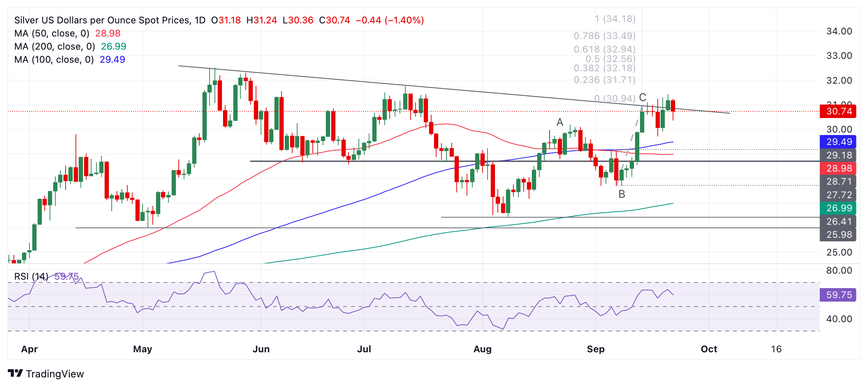The image size is (868, 387).
Task: Select the MA (200, close, 0) legend label
Action: pyautogui.click(x=55, y=46)
